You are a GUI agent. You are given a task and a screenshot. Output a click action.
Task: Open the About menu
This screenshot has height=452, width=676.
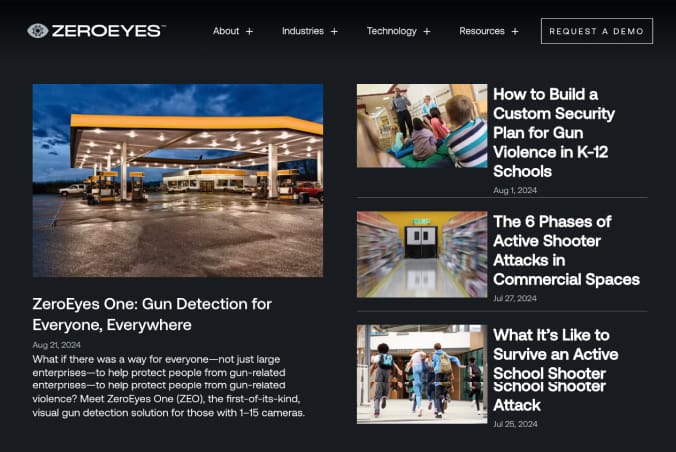pyautogui.click(x=226, y=31)
